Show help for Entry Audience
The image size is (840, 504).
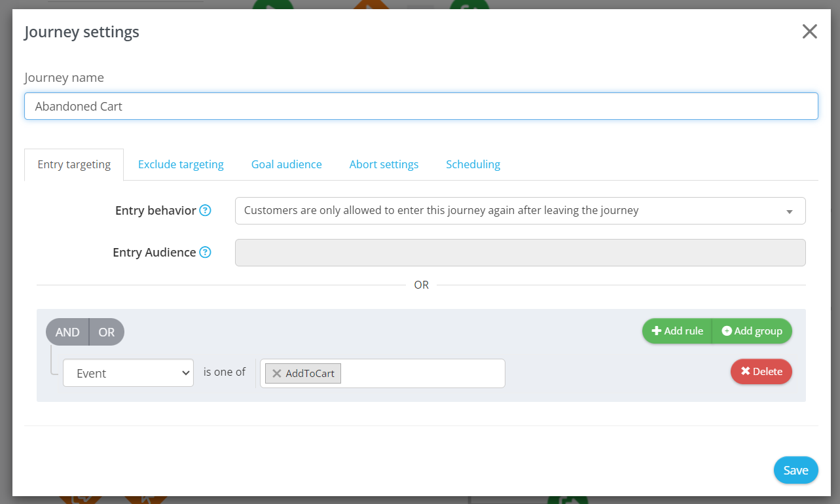click(205, 252)
